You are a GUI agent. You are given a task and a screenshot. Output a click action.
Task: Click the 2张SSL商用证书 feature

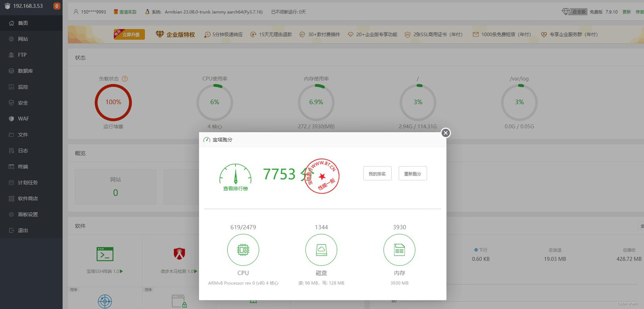(433, 35)
